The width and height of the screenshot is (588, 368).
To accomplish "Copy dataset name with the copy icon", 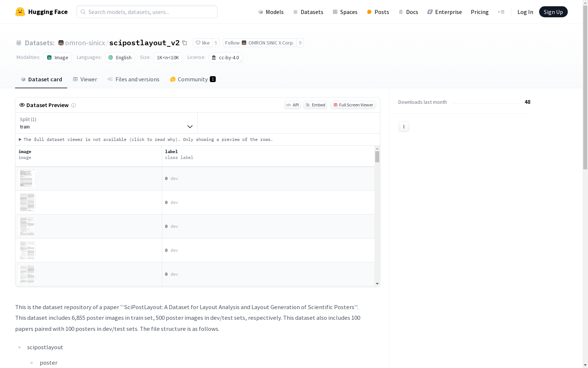I will [x=184, y=43].
